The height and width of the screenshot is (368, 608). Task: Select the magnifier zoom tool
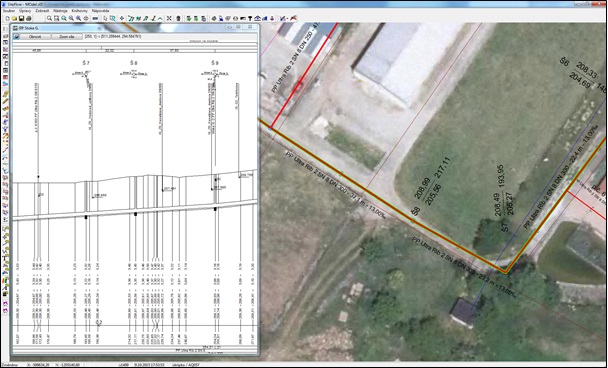pos(49,18)
